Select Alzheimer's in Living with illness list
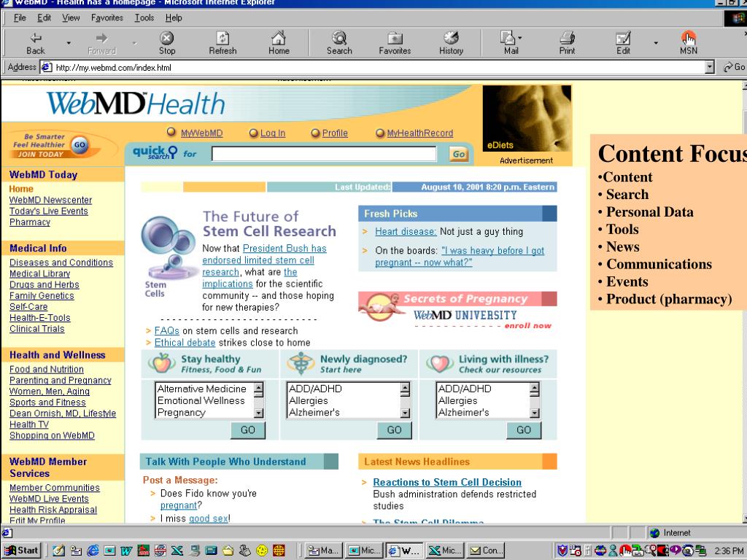 (463, 413)
